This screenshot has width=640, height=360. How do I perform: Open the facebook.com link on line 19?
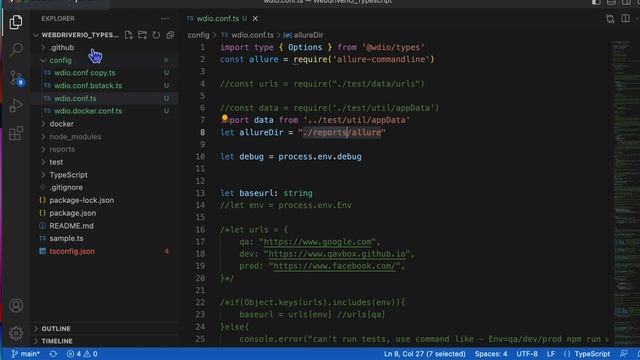pyautogui.click(x=334, y=266)
